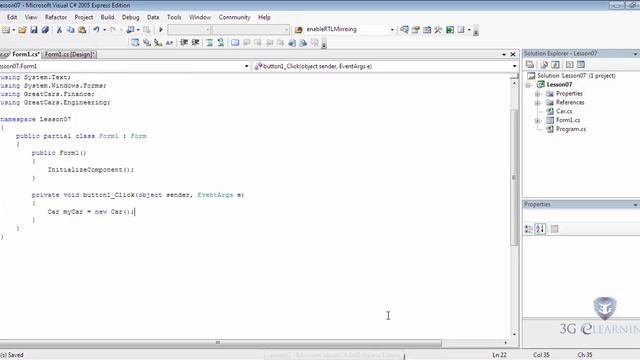Image resolution: width=640 pixels, height=360 pixels.
Task: Click the Paste clipboard icon
Action: 82,30
